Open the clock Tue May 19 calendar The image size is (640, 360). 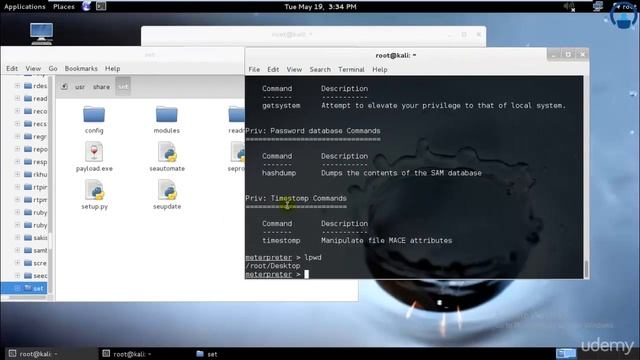coord(320,7)
